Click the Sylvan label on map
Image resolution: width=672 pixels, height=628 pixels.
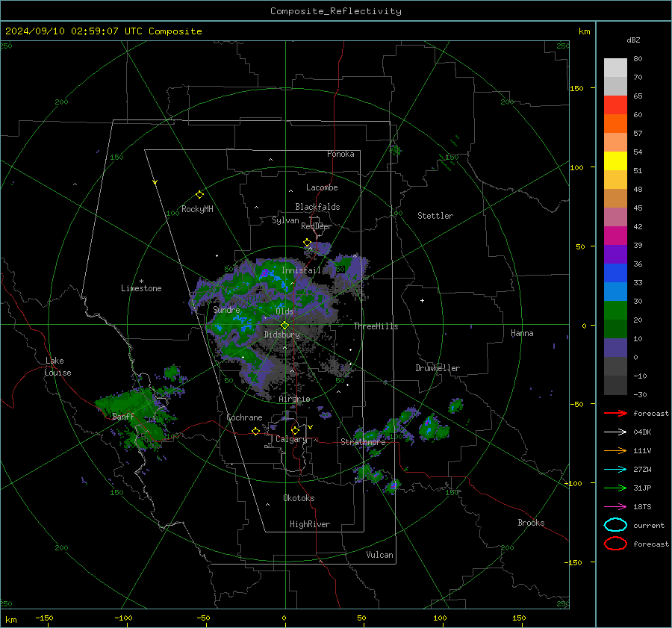click(x=285, y=220)
